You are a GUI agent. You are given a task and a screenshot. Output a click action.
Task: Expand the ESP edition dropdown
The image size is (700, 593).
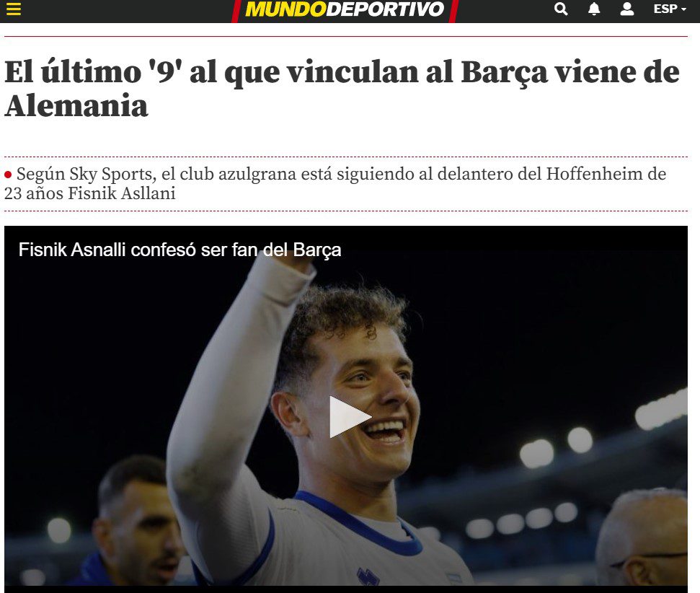[669, 9]
